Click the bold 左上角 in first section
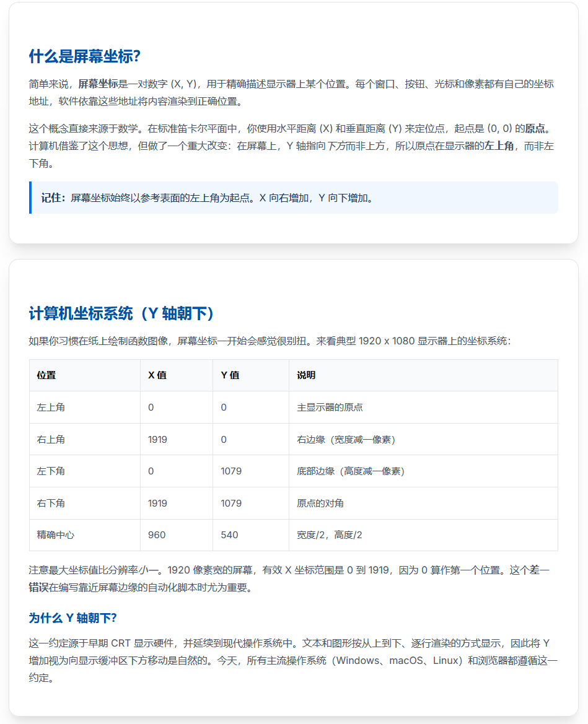The height and width of the screenshot is (724, 588). click(499, 146)
